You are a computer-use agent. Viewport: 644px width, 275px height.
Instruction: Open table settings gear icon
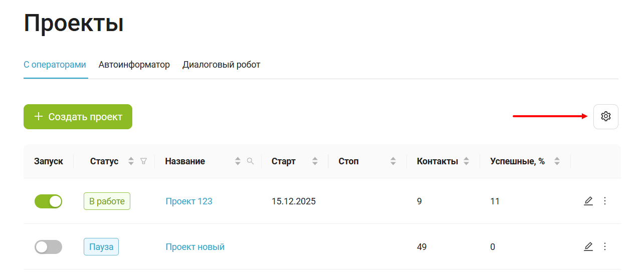coord(605,117)
